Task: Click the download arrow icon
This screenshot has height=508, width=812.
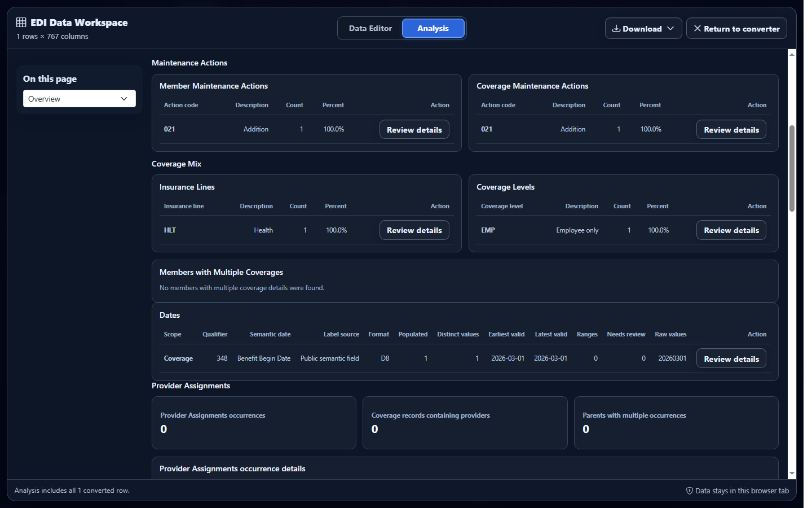Action: click(x=616, y=28)
